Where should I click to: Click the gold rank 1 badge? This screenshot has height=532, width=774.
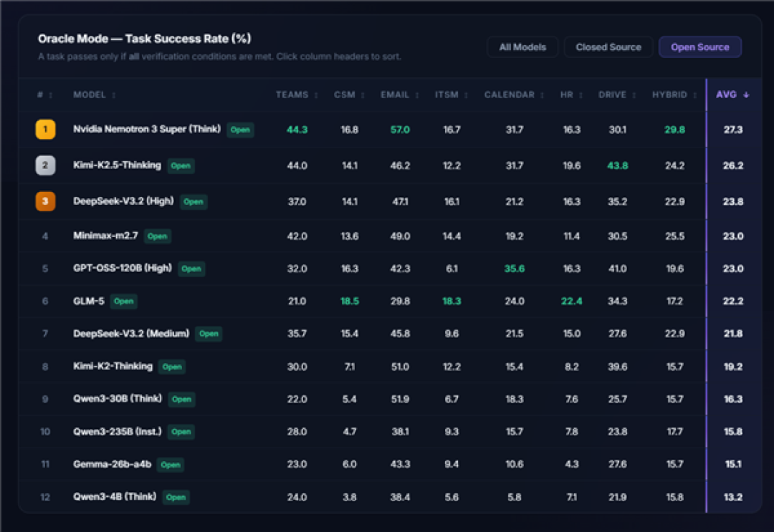[x=45, y=130]
